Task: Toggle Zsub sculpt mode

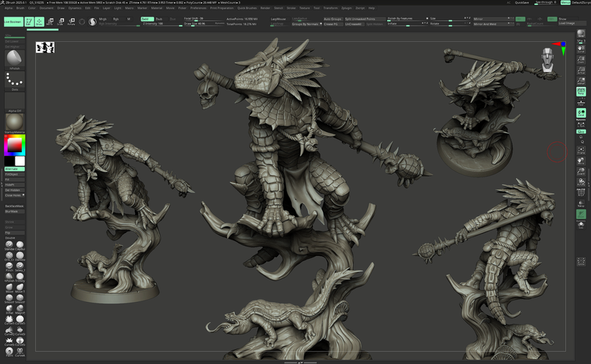Action: [159, 19]
